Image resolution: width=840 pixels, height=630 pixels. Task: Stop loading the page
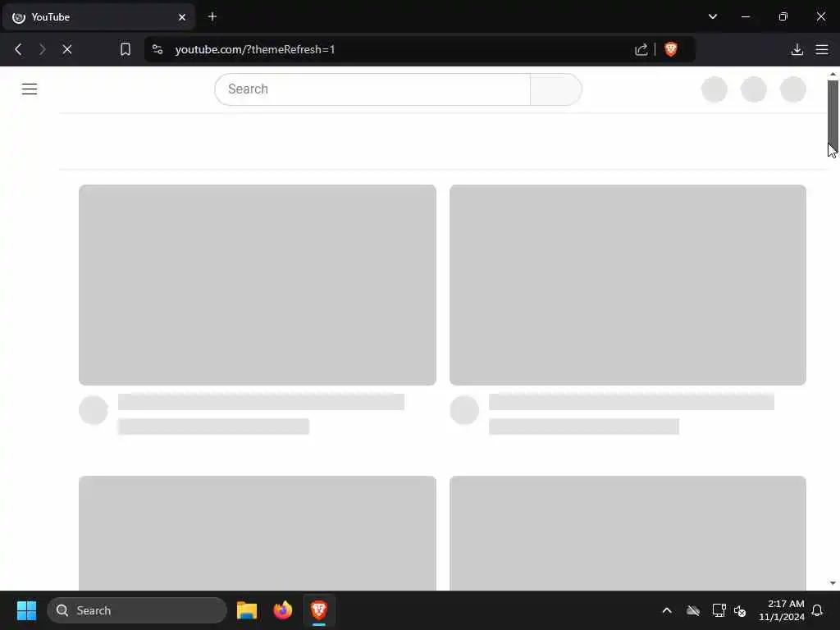point(67,49)
